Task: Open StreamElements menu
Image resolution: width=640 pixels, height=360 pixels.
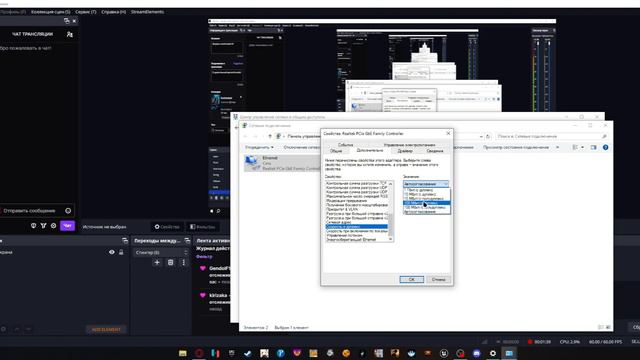Action: click(147, 12)
